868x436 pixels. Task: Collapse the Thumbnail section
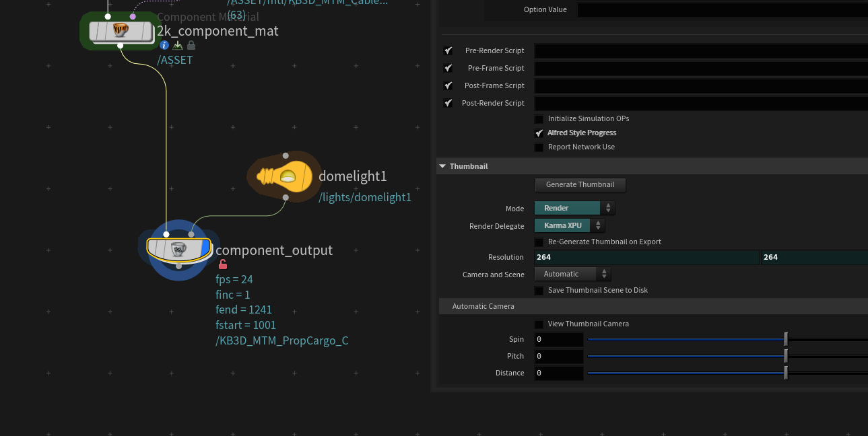442,166
